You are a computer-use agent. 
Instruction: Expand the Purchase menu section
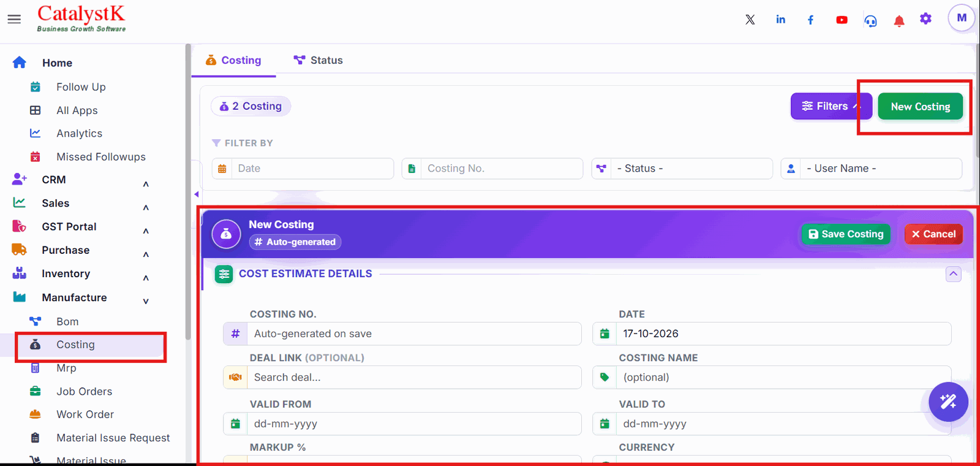146,254
